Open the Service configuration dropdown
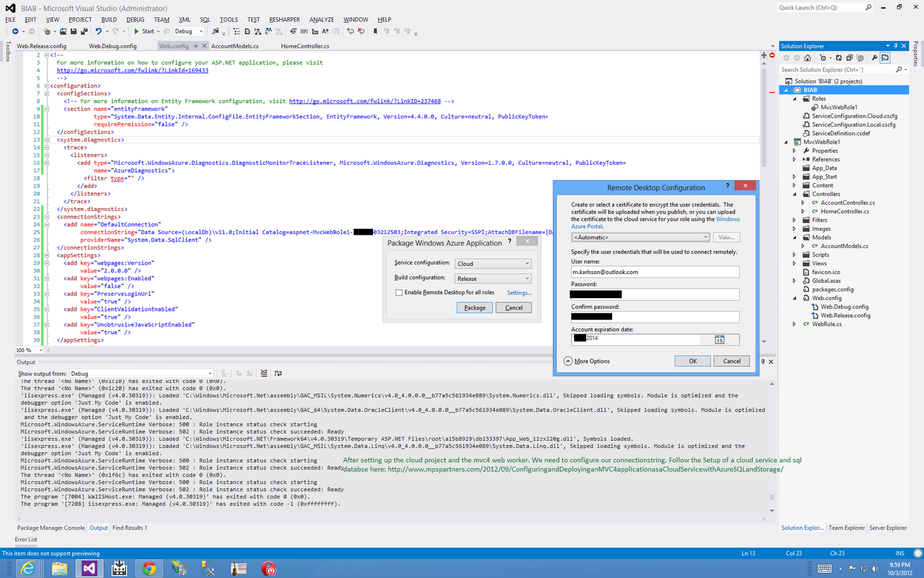The height and width of the screenshot is (578, 924). pyautogui.click(x=493, y=264)
